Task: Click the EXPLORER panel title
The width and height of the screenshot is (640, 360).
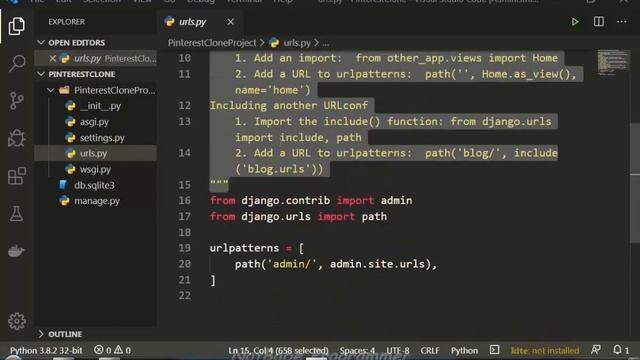Action: pyautogui.click(x=67, y=22)
